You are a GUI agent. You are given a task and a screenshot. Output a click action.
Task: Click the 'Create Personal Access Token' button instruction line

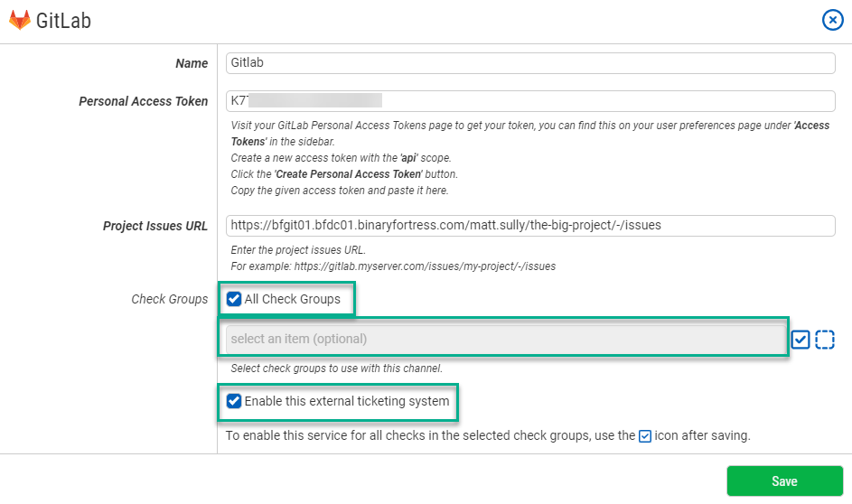point(344,174)
